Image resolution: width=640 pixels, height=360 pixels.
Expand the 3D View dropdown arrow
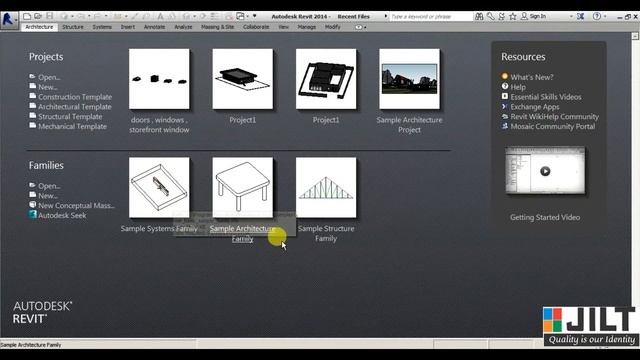coord(194,16)
